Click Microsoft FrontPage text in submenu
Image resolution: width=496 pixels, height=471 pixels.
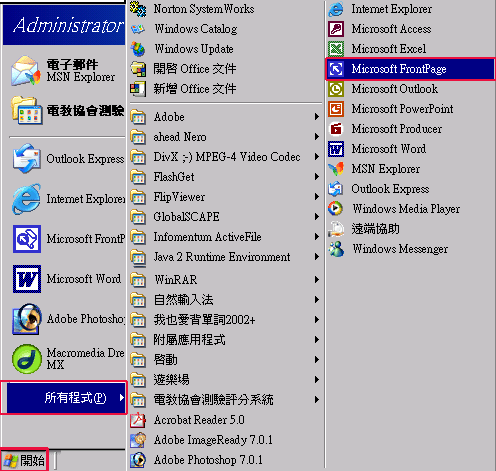pyautogui.click(x=399, y=69)
